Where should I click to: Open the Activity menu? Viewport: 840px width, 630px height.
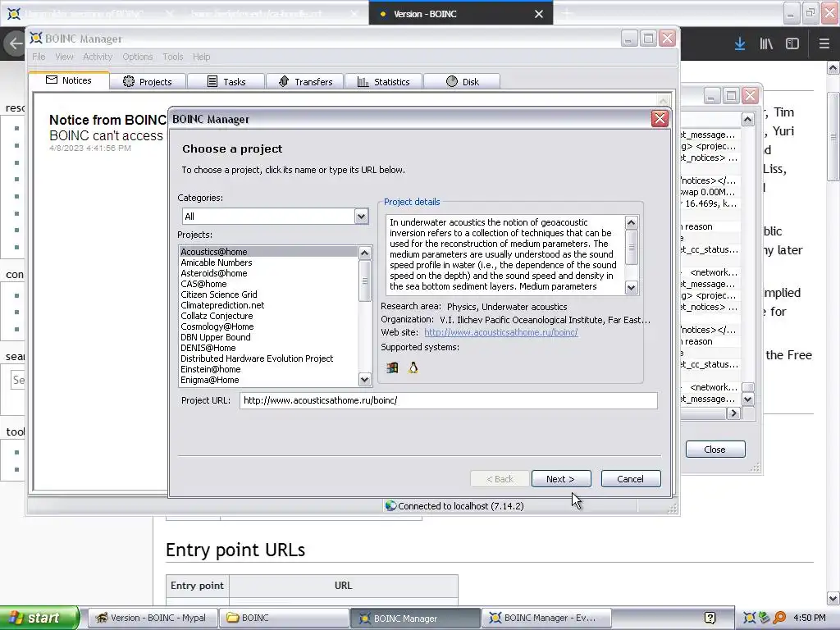click(98, 57)
